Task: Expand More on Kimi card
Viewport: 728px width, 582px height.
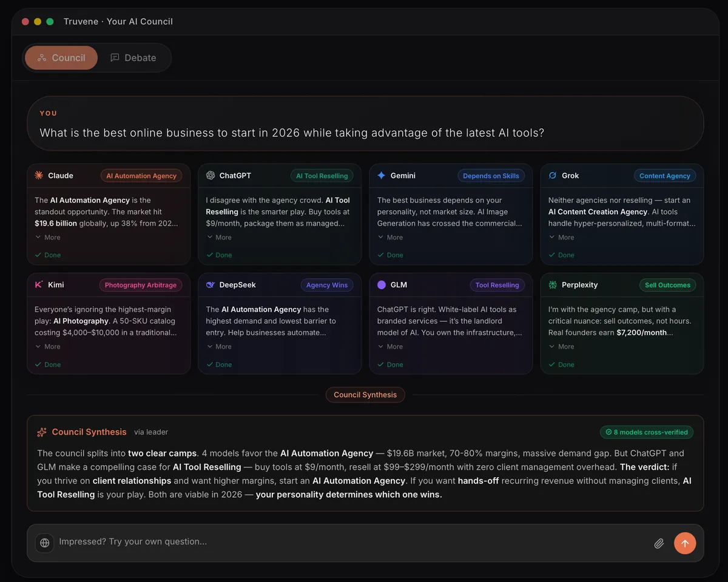Action: 48,346
